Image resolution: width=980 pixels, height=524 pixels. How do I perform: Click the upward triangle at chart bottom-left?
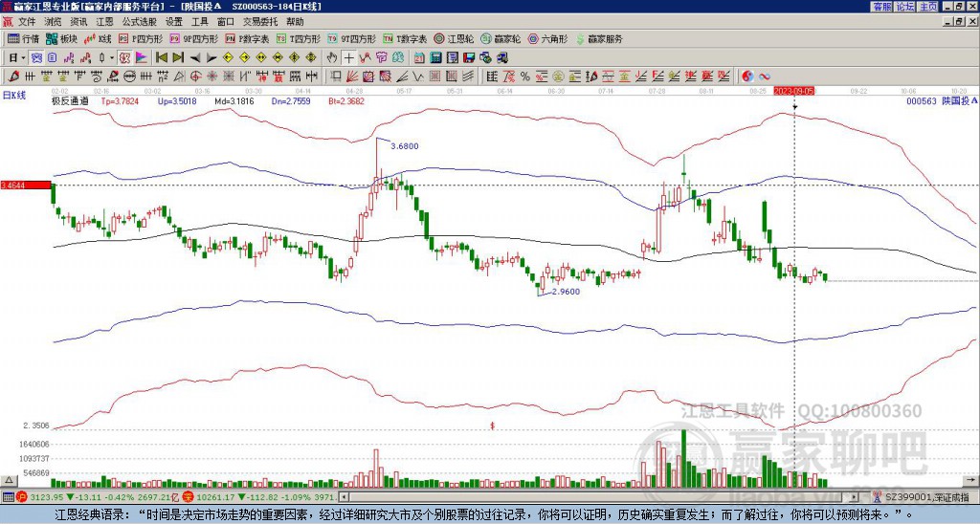[8, 481]
